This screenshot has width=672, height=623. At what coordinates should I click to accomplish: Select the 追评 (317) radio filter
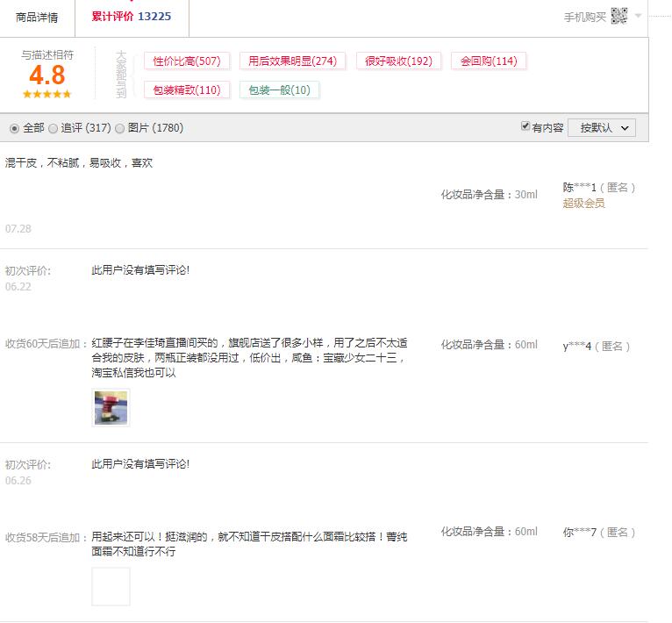pyautogui.click(x=54, y=128)
